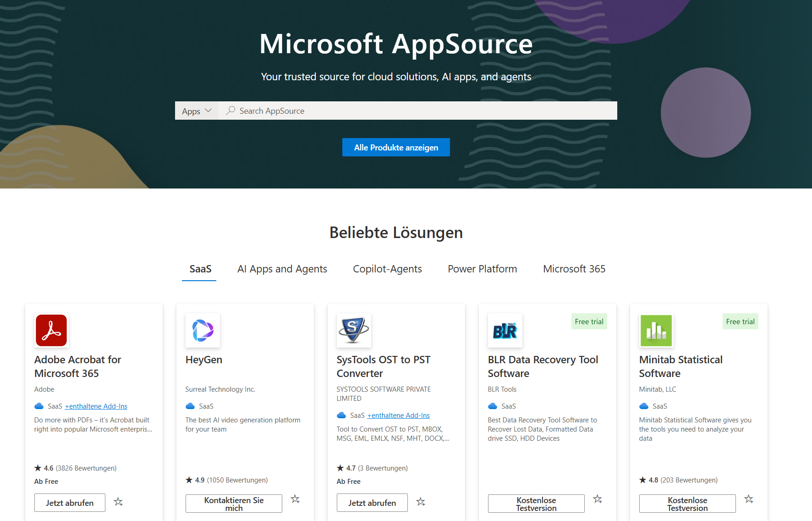Screen dimensions: 812x521
Task: Expand the Apps search category dropdown
Action: tap(197, 111)
